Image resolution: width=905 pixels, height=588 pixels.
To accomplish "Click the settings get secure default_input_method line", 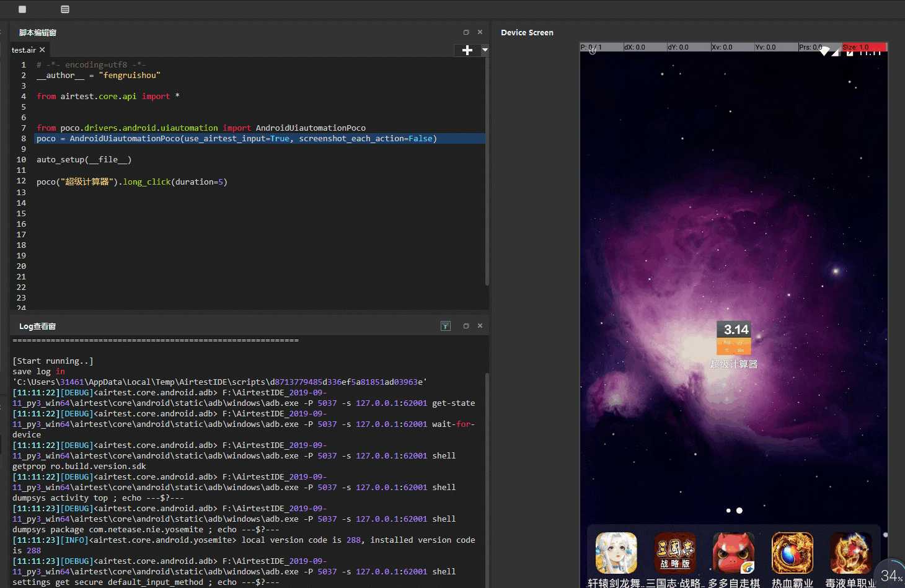I will pyautogui.click(x=234, y=572).
